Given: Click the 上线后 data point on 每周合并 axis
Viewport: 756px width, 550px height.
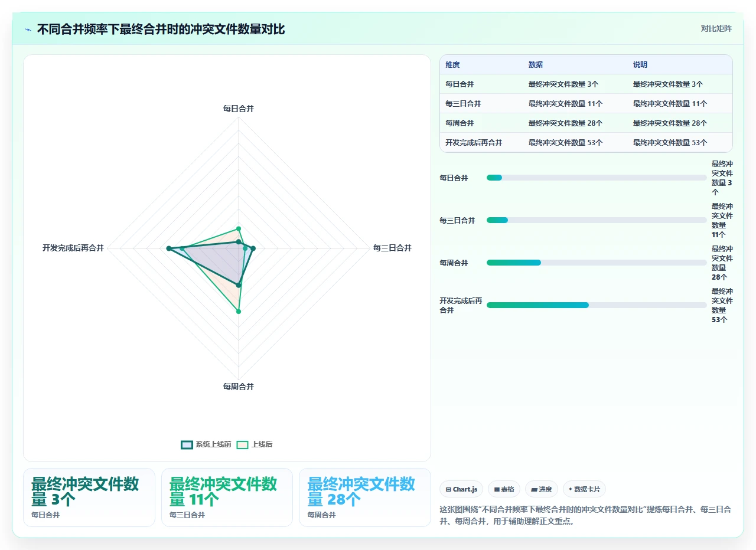Looking at the screenshot, I should 239,311.
